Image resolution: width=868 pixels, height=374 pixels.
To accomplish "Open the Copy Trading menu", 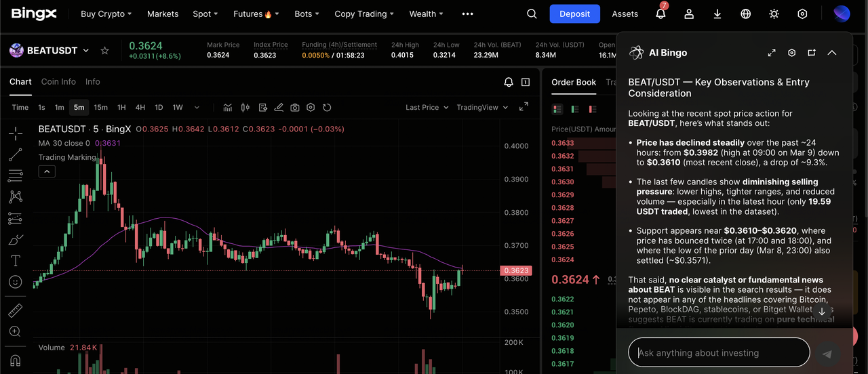I will 365,14.
